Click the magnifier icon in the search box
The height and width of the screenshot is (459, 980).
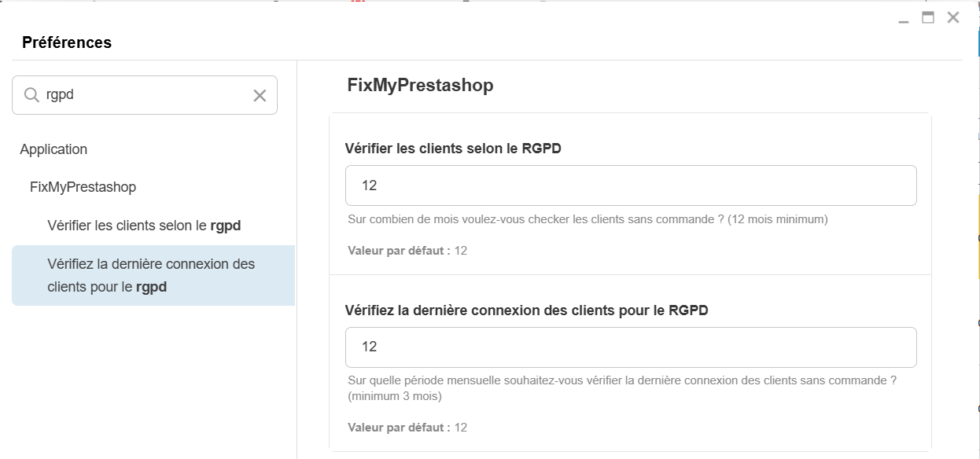point(31,95)
